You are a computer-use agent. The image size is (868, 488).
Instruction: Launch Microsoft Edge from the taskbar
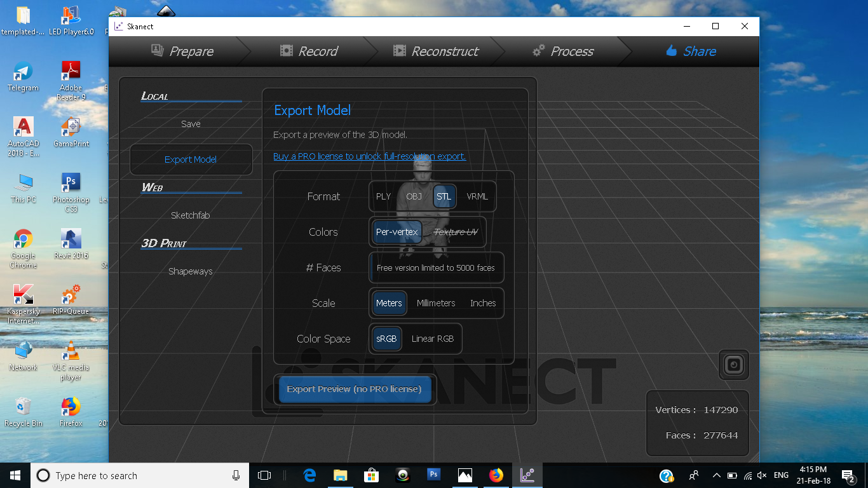point(309,475)
